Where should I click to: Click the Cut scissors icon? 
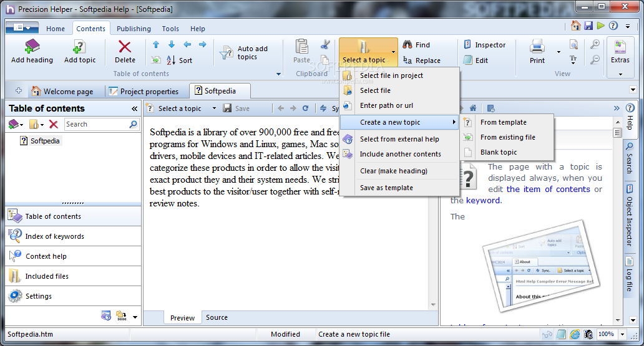click(325, 44)
